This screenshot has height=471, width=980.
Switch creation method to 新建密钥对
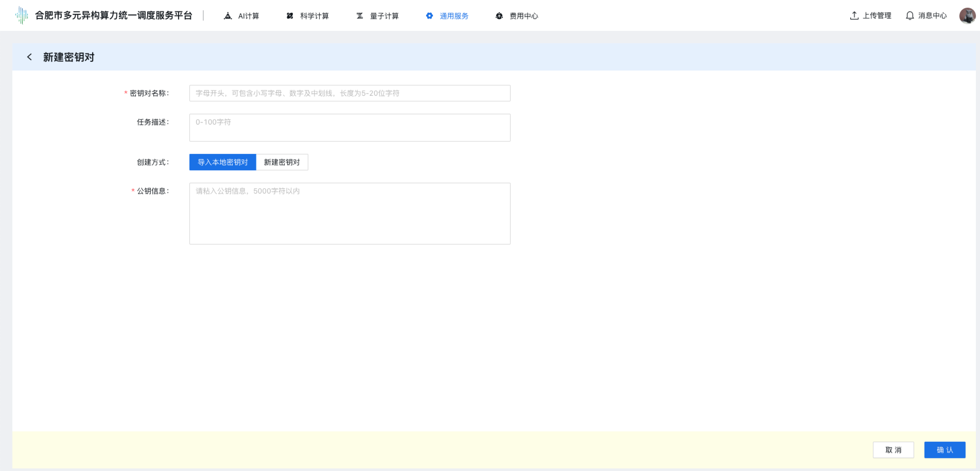282,162
